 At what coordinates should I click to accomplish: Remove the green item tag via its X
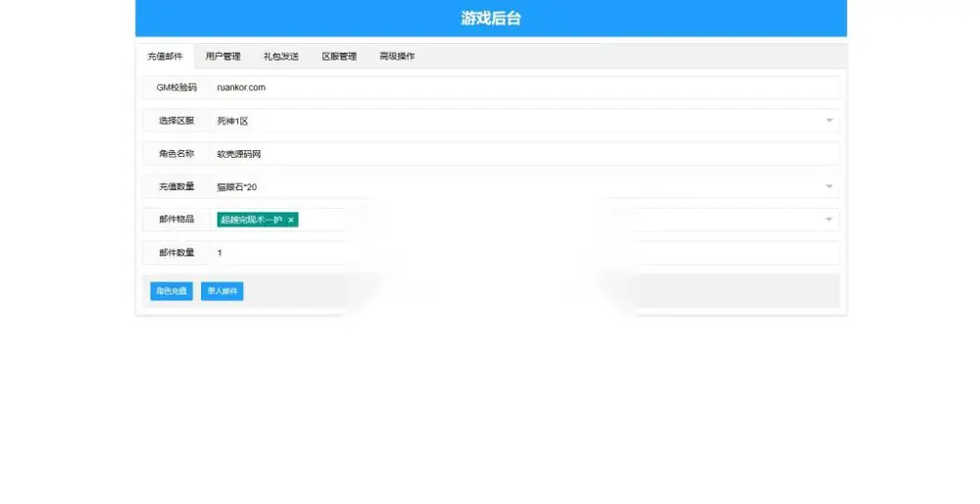[x=291, y=220]
